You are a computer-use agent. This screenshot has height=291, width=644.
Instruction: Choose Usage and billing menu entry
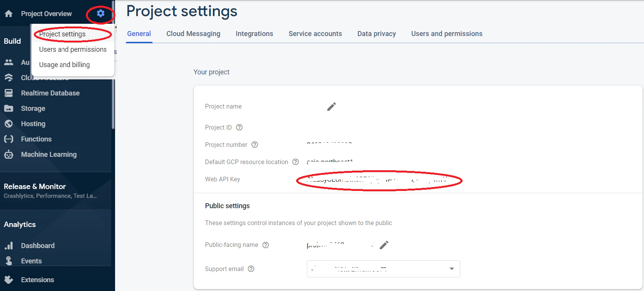coord(64,65)
